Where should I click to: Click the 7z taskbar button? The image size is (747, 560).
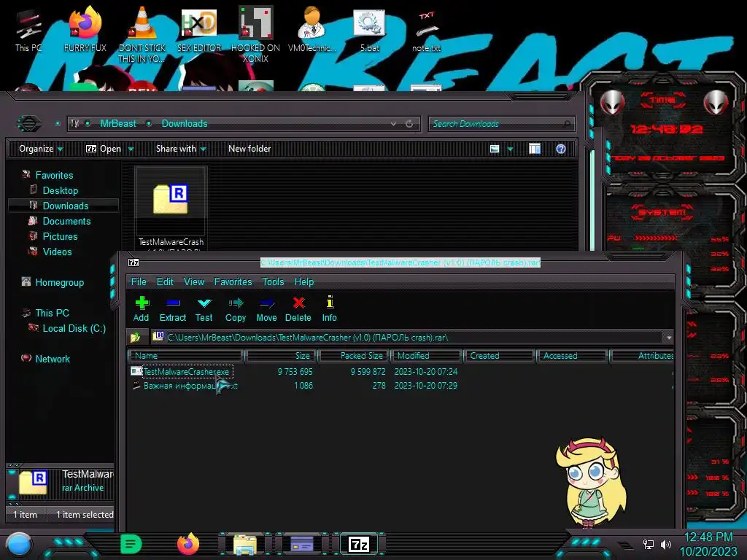359,544
